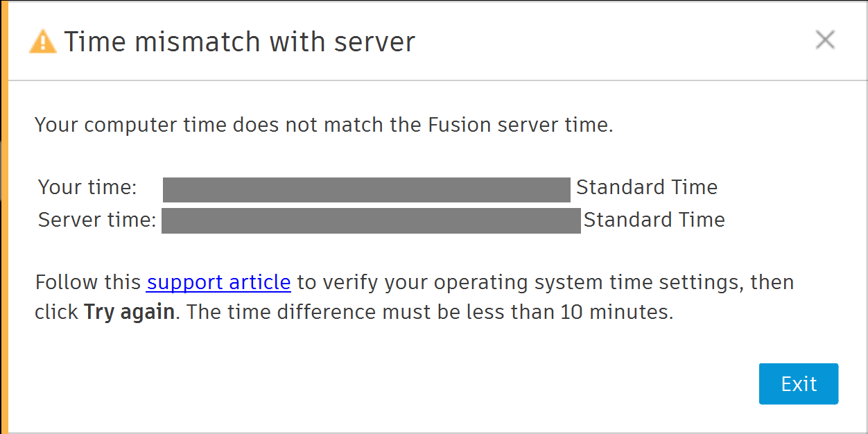Image resolution: width=868 pixels, height=434 pixels.
Task: Click the orange warning triangle icon
Action: pyautogui.click(x=42, y=42)
